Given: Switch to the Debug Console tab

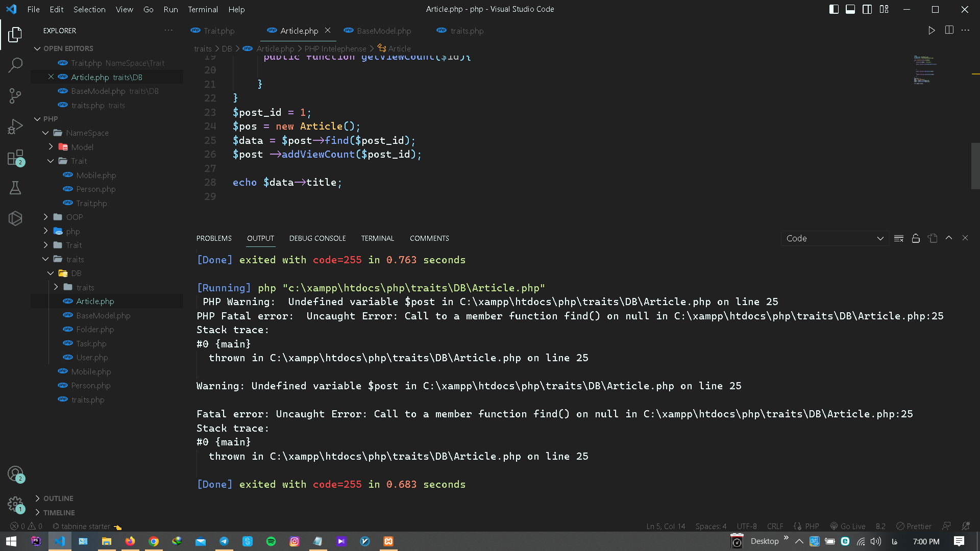Looking at the screenshot, I should tap(317, 238).
